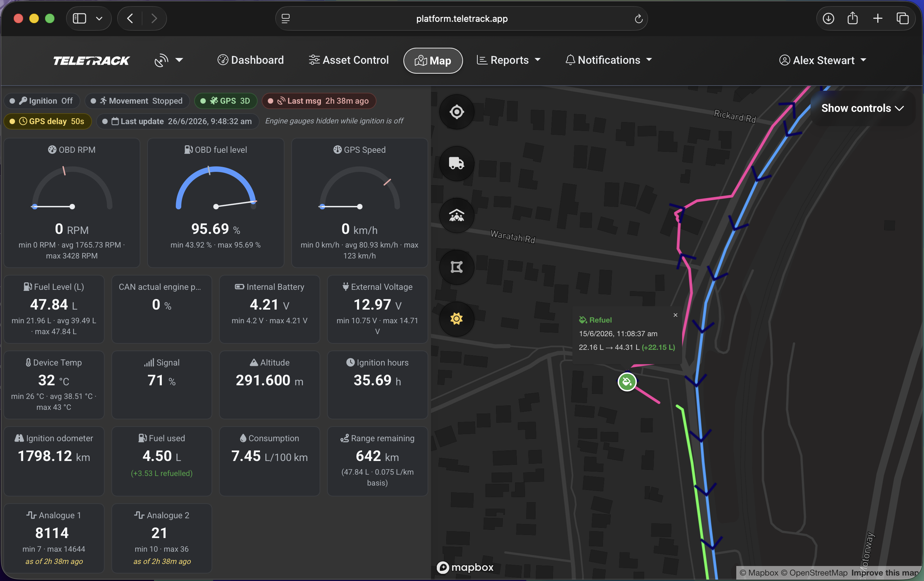Open the Dashboard tab
This screenshot has height=581, width=924.
coord(250,60)
